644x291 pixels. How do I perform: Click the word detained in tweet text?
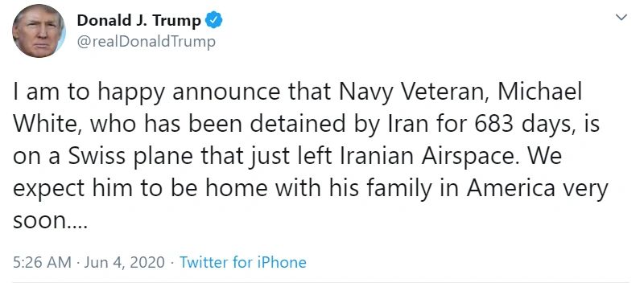pyautogui.click(x=297, y=124)
